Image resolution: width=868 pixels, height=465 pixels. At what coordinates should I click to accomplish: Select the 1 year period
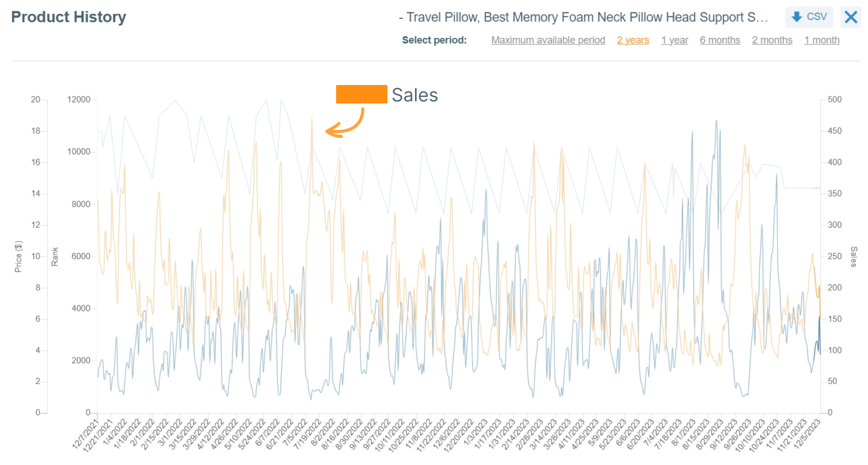click(x=674, y=40)
